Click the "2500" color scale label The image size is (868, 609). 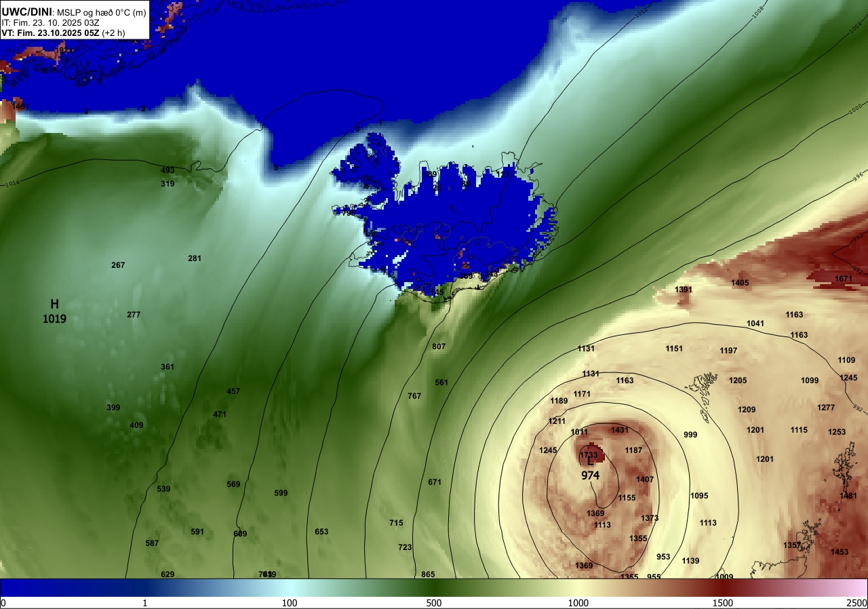tap(856, 603)
